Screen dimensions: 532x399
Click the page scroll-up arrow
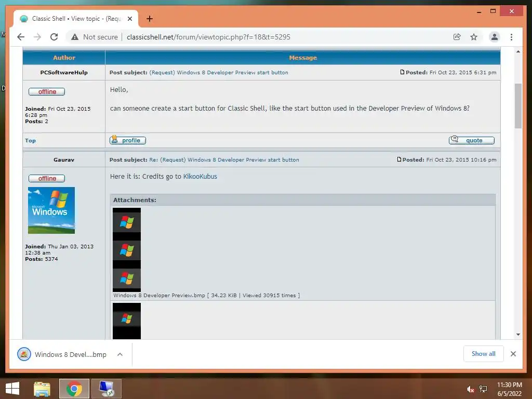(x=518, y=51)
